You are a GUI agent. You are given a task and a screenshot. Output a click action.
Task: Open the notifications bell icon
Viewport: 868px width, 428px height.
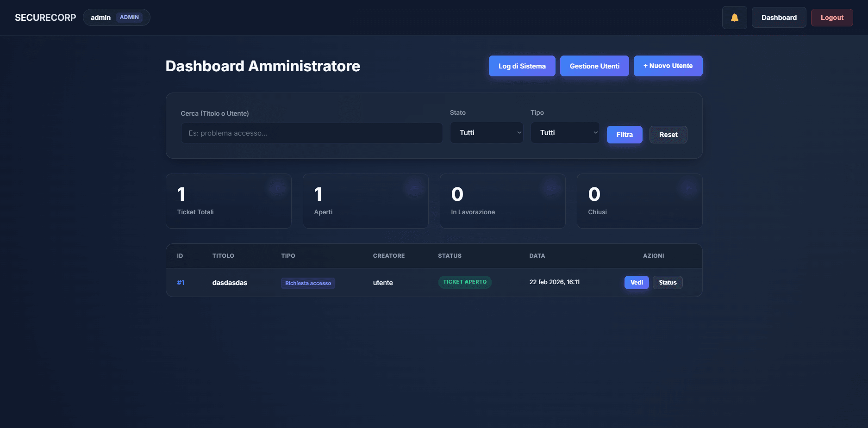734,18
